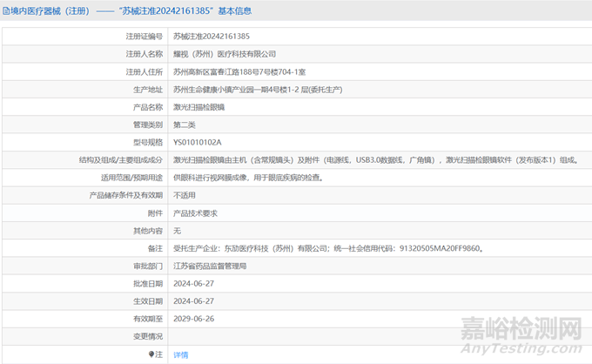Click the attachment value 产品技术要求
The image size is (592, 364).
[195, 212]
